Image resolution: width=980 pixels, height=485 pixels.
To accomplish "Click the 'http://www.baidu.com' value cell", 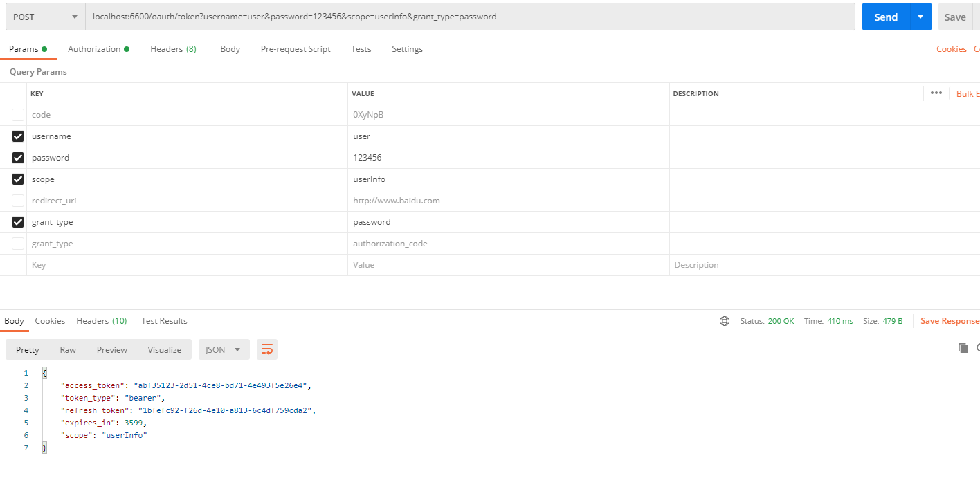I will 509,201.
